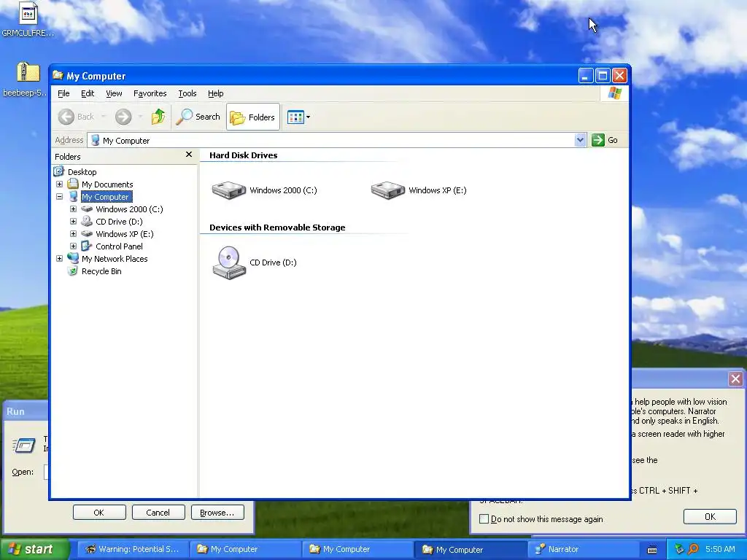This screenshot has width=747, height=560.
Task: Switch to Narrator taskbar item
Action: 584,549
